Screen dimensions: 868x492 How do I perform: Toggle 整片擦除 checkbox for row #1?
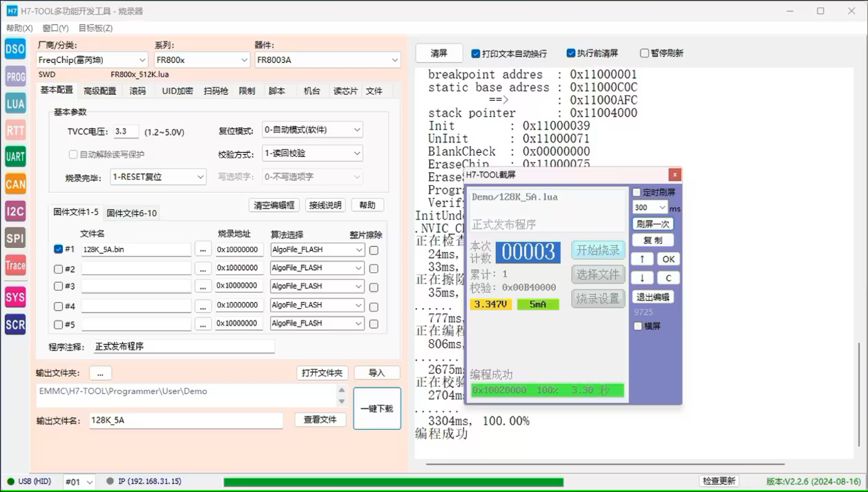point(374,250)
